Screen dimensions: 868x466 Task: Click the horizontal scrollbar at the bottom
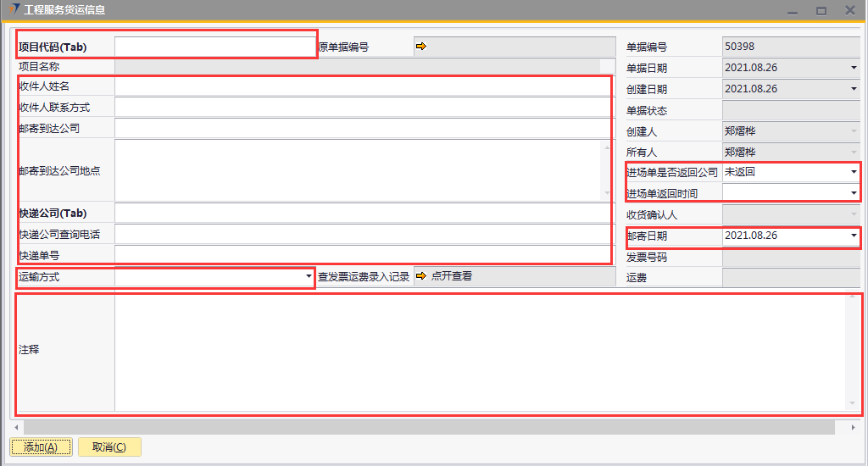coord(424,428)
